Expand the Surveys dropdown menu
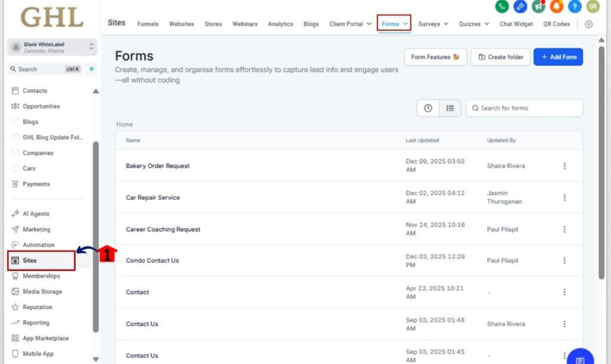611x364 pixels. click(x=433, y=24)
